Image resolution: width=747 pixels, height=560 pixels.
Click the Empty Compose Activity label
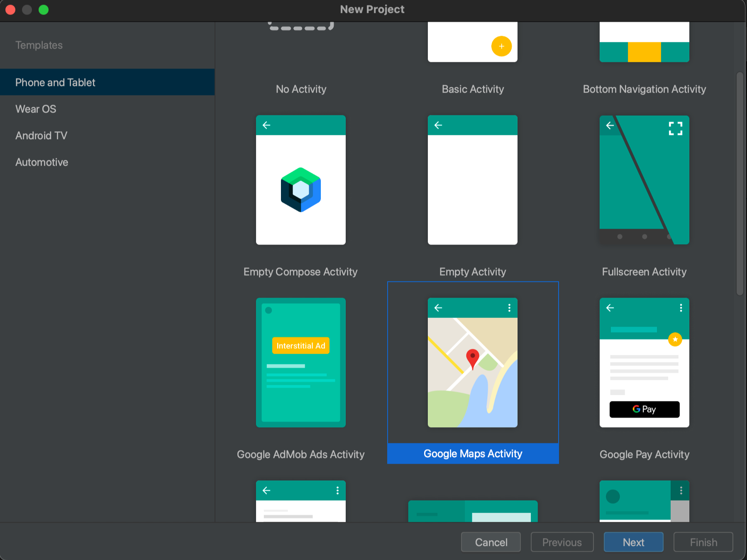tap(300, 271)
